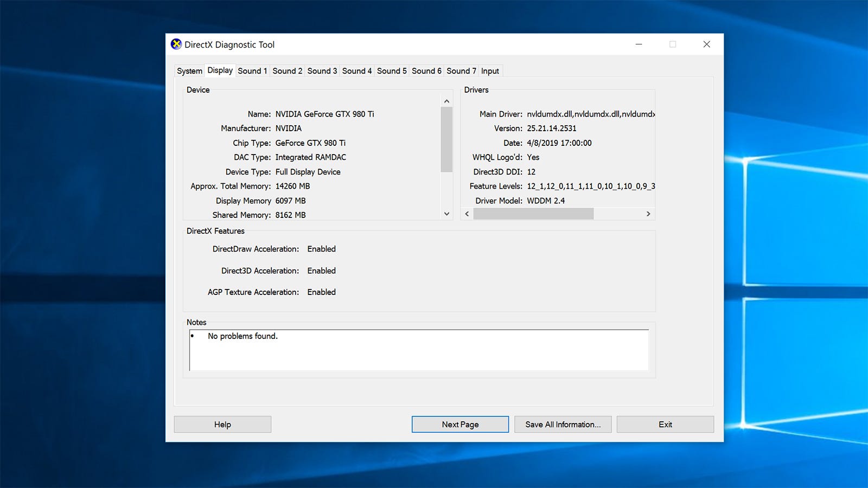Open the Sound 4 tab
The image size is (868, 488).
coord(356,71)
